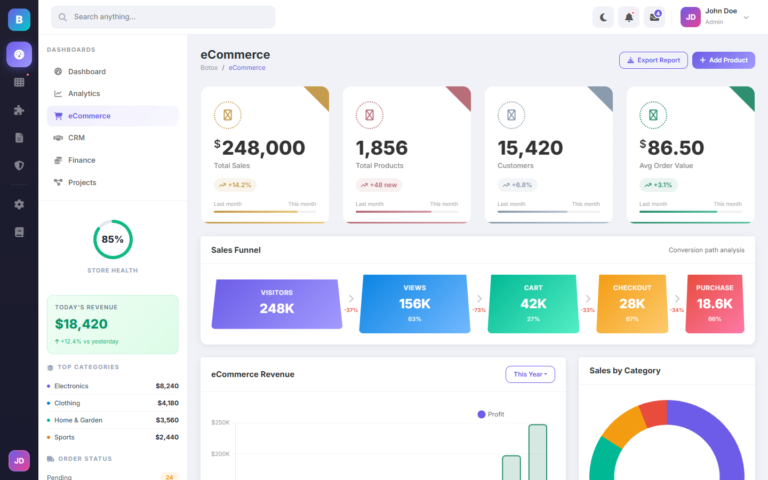Image resolution: width=768 pixels, height=480 pixels.
Task: Open Projects menu item
Action: (x=113, y=182)
